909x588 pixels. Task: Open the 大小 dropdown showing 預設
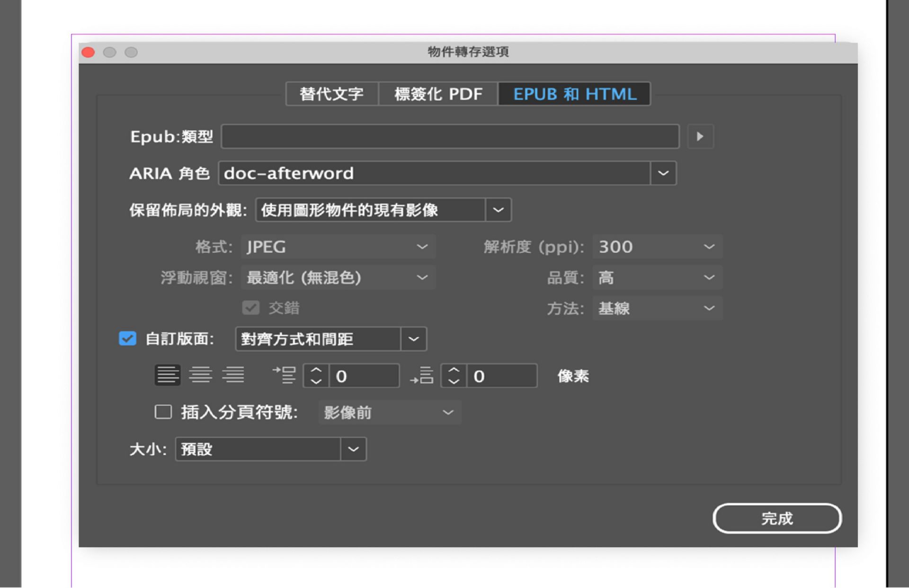(353, 449)
